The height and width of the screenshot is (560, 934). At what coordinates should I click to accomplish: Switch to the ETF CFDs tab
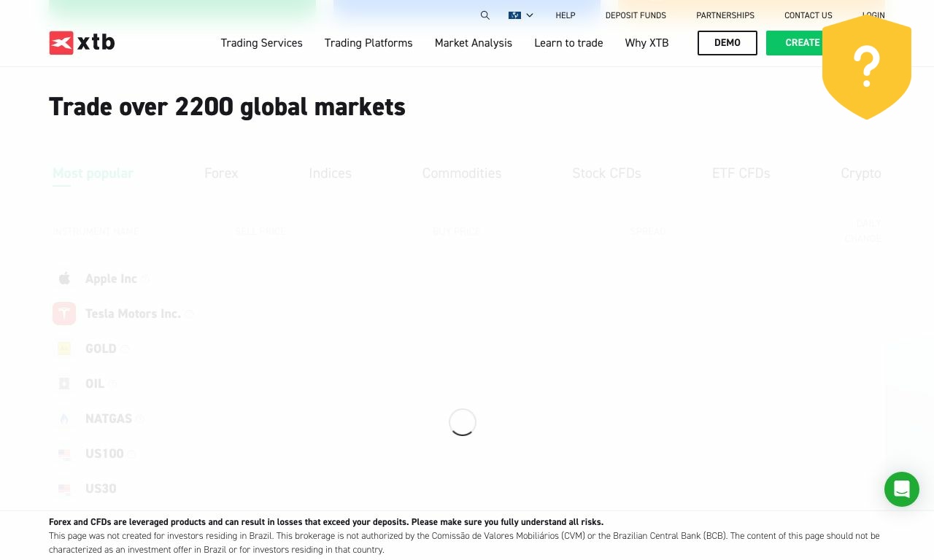tap(741, 174)
